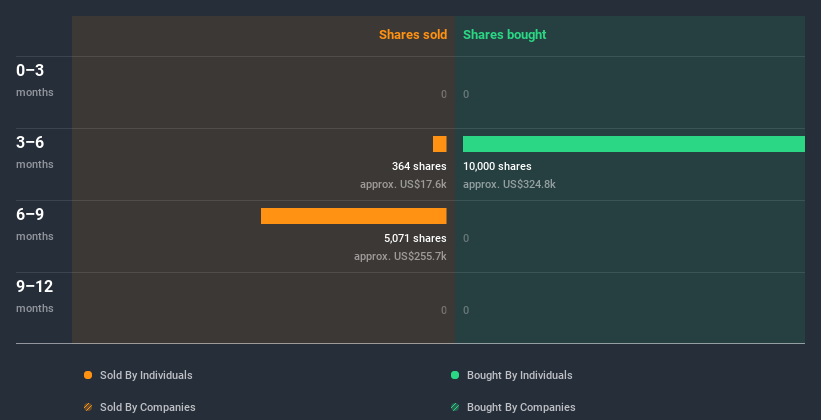821x420 pixels.
Task: Click the 6–9 months row label
Action: pyautogui.click(x=35, y=224)
